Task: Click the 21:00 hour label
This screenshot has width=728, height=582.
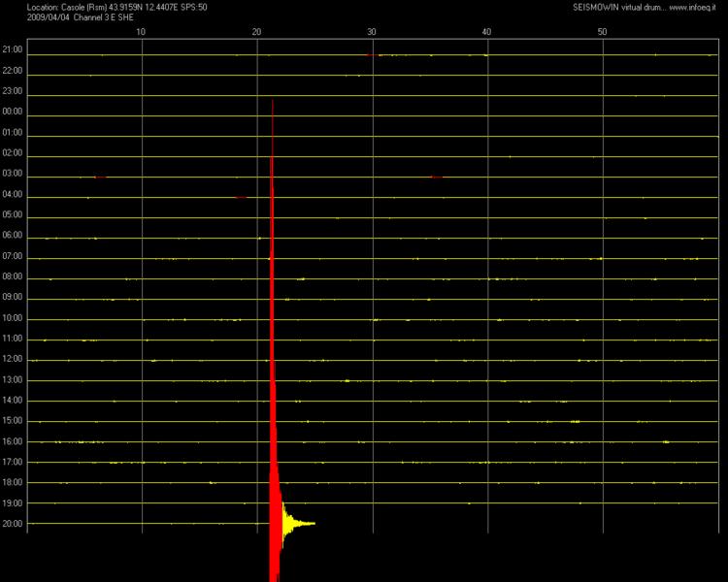Action: coord(13,49)
